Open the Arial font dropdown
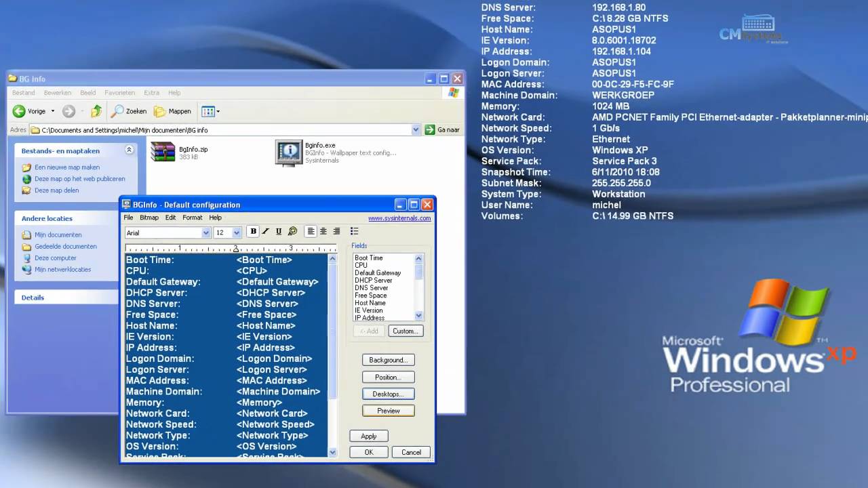The height and width of the screenshot is (488, 868). point(206,232)
